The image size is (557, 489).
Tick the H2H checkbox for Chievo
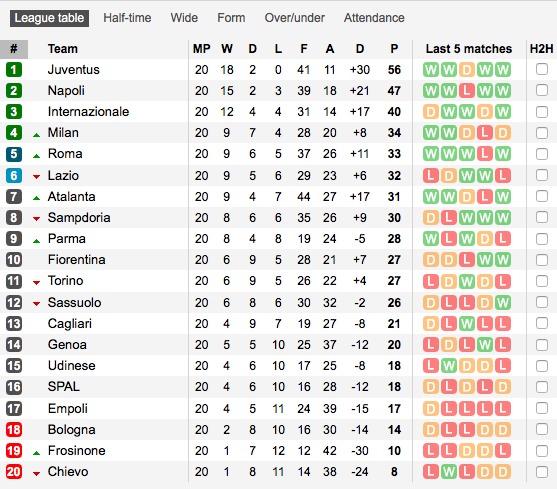[542, 472]
